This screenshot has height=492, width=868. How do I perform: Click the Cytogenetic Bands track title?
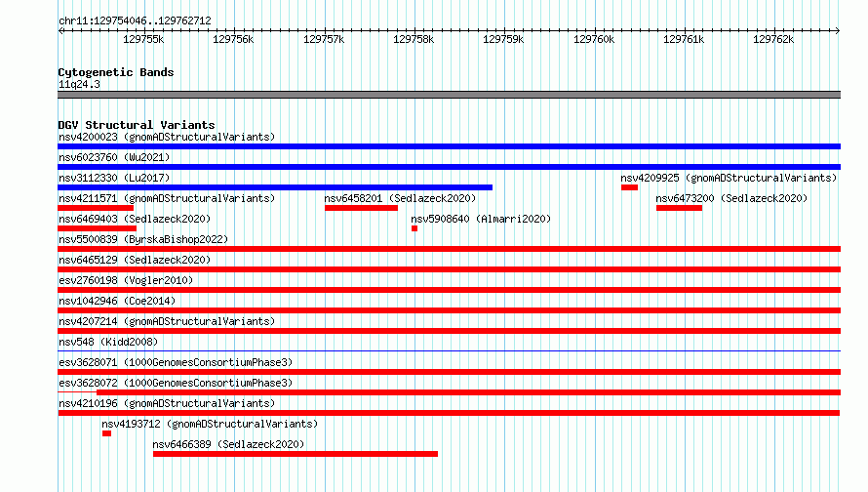coord(116,72)
